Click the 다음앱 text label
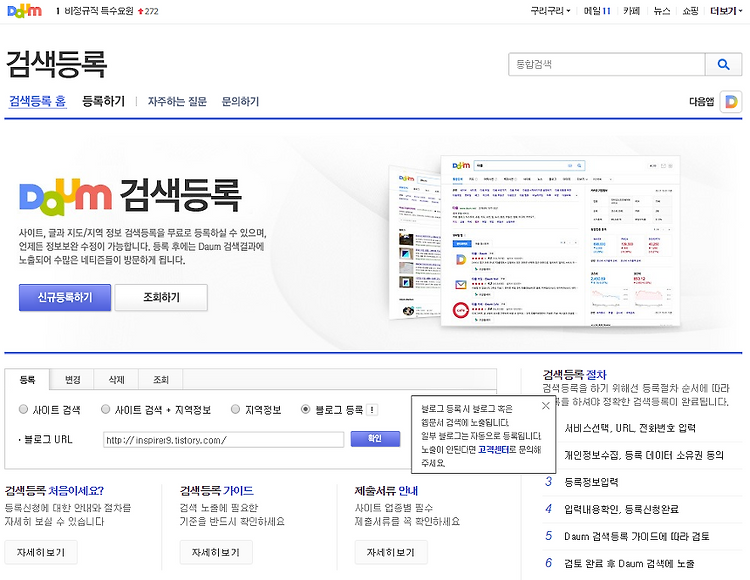The height and width of the screenshot is (580, 750). coord(702,101)
